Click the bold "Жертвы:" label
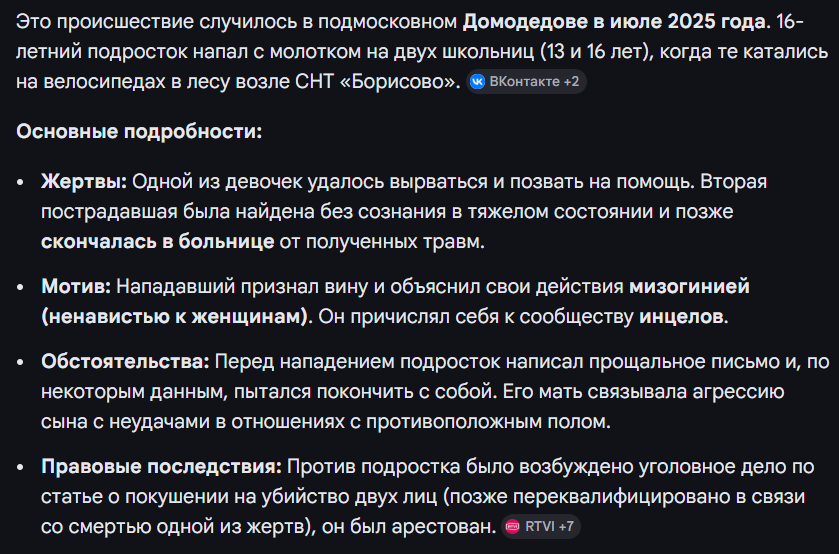Screen dimensions: 839x554 point(84,182)
